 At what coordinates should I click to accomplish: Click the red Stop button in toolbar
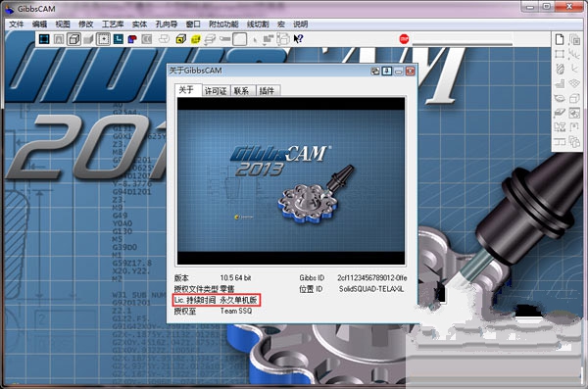pos(404,38)
